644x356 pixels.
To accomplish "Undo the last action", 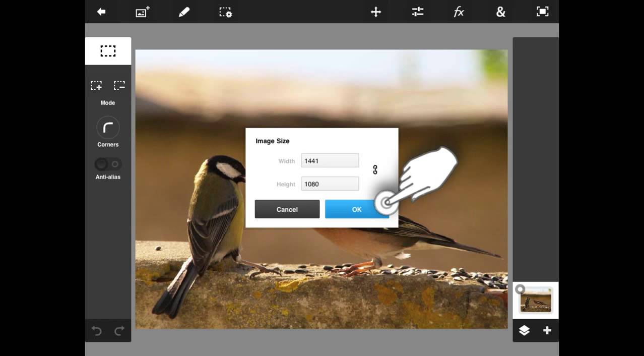I will tap(96, 331).
